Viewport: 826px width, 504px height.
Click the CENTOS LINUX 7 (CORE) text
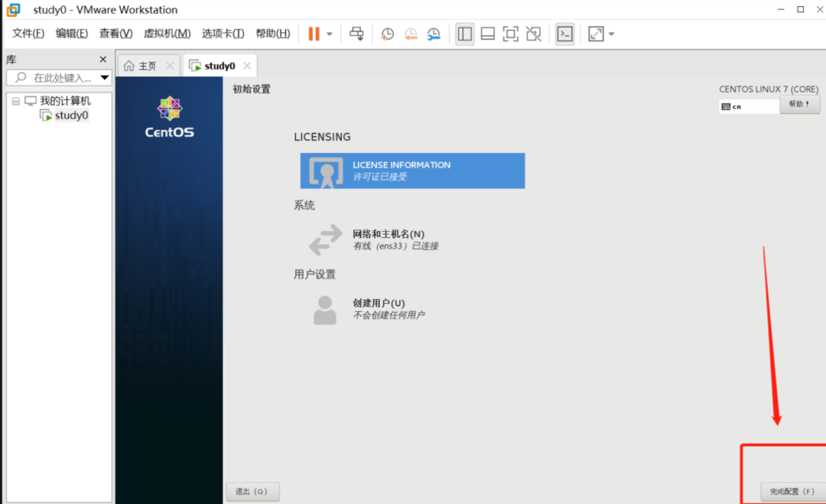pos(769,89)
